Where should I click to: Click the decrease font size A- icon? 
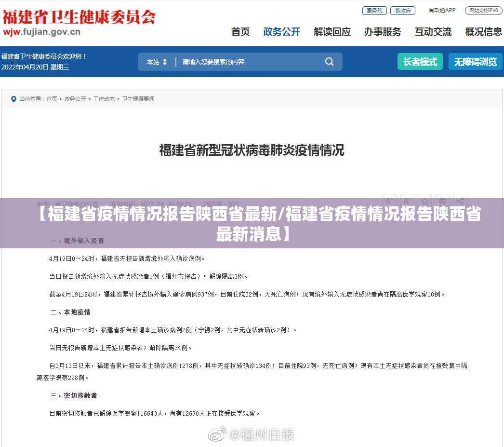click(407, 201)
